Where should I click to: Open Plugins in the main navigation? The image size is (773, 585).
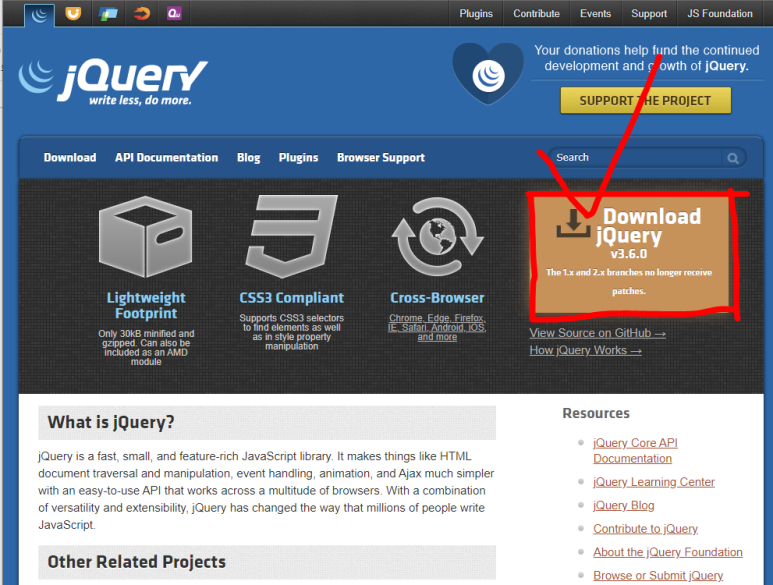(x=298, y=158)
